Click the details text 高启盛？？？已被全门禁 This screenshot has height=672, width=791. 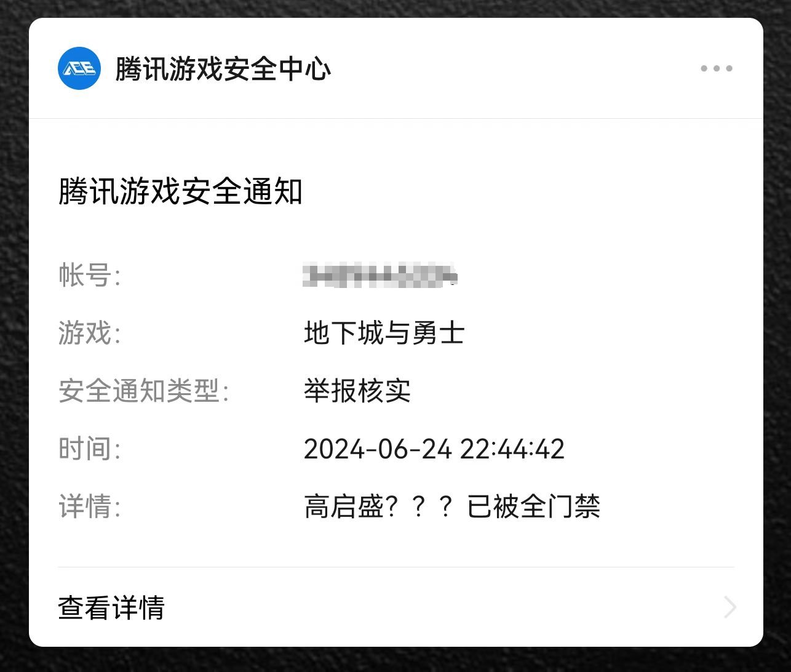(452, 506)
